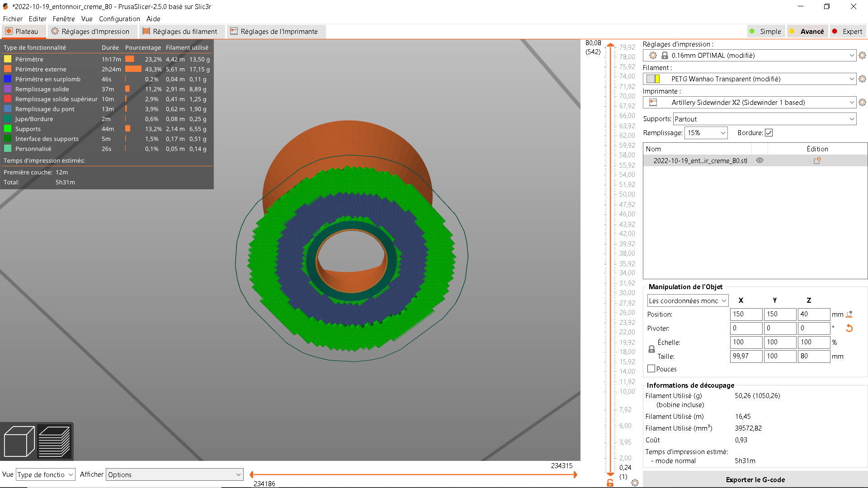Click the layer slider settings cog icon
Image resolution: width=868 pixels, height=488 pixels.
[x=635, y=483]
